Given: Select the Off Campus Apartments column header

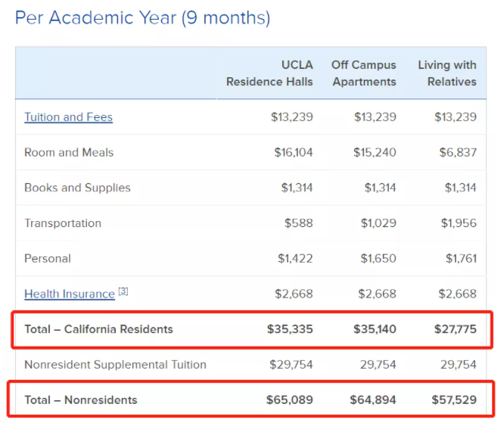Looking at the screenshot, I should click(x=364, y=73).
